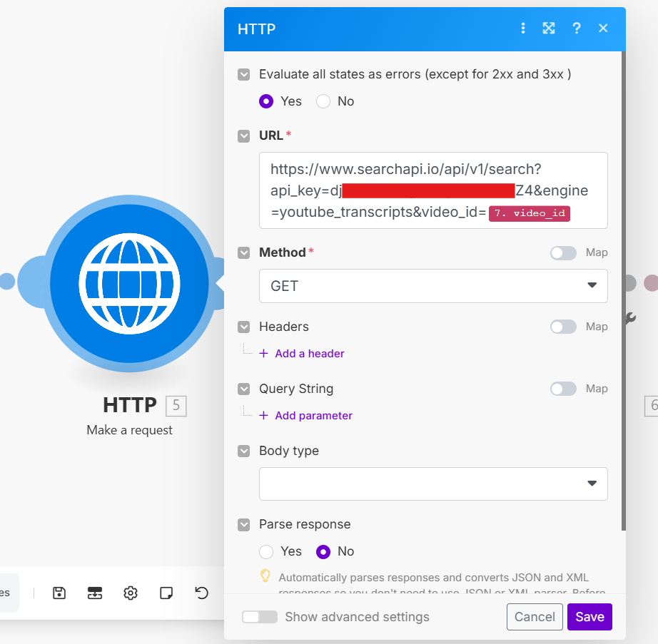Expand the HTTP panel to fullscreen

coord(549,28)
